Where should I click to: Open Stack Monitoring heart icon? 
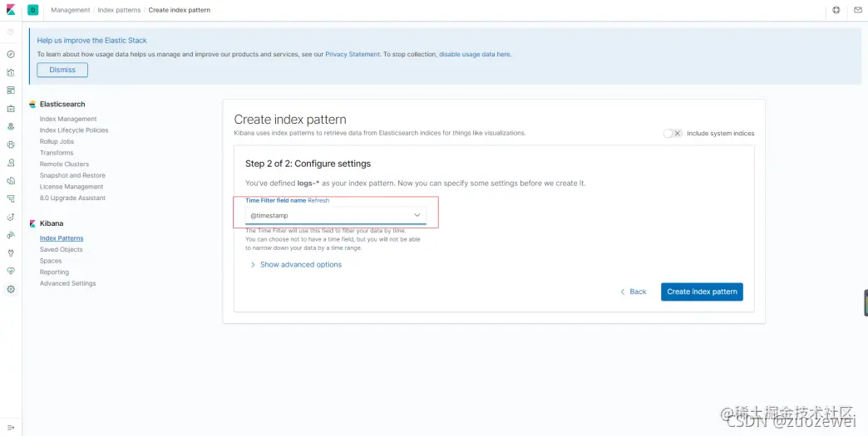click(x=11, y=271)
